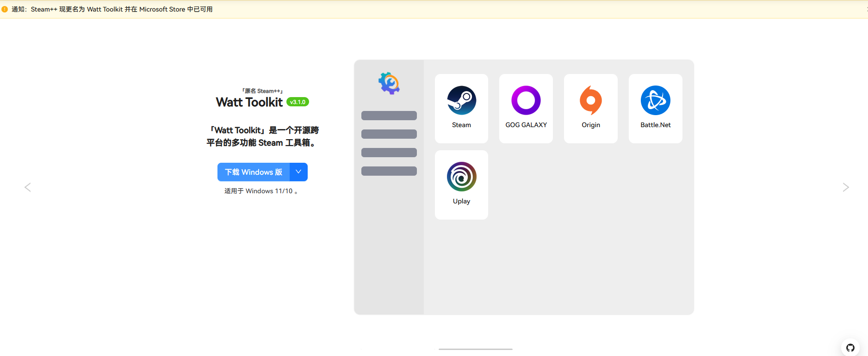Expand the download options dropdown arrow
The image size is (868, 356).
[x=298, y=172]
